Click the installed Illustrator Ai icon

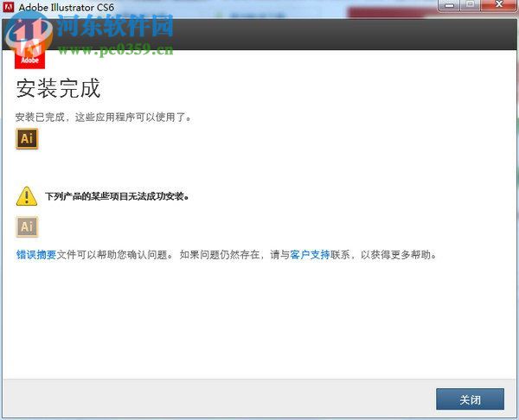[27, 138]
